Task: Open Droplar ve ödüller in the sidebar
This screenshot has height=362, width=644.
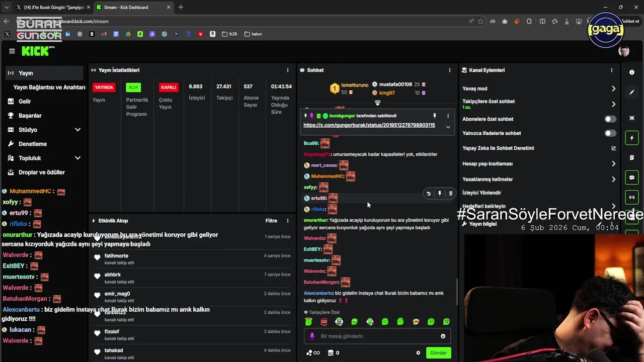Action: click(x=44, y=172)
